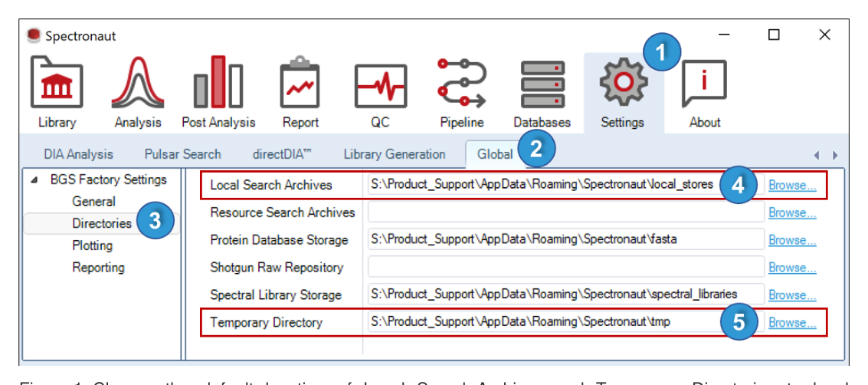
Task: Open the Report clipboard icon
Action: pyautogui.click(x=300, y=83)
